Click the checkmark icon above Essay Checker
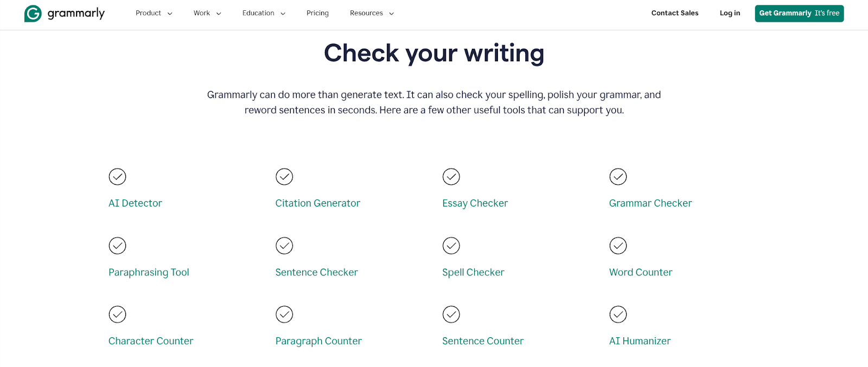 click(451, 177)
